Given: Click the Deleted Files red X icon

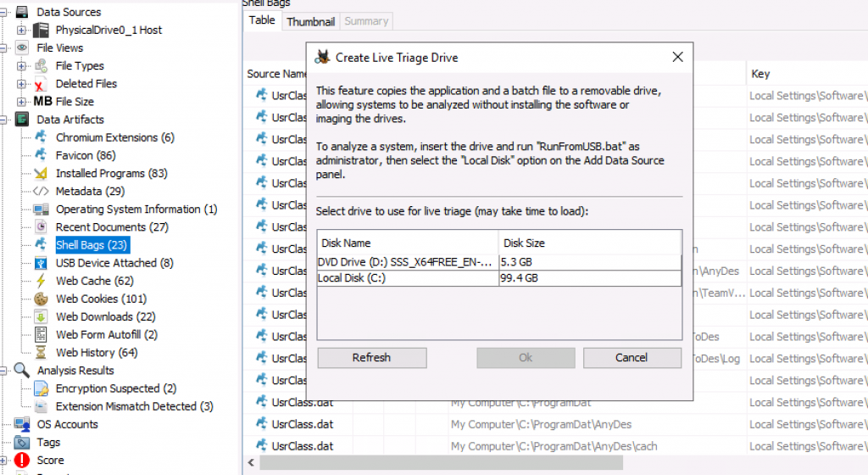Looking at the screenshot, I should 40,84.
